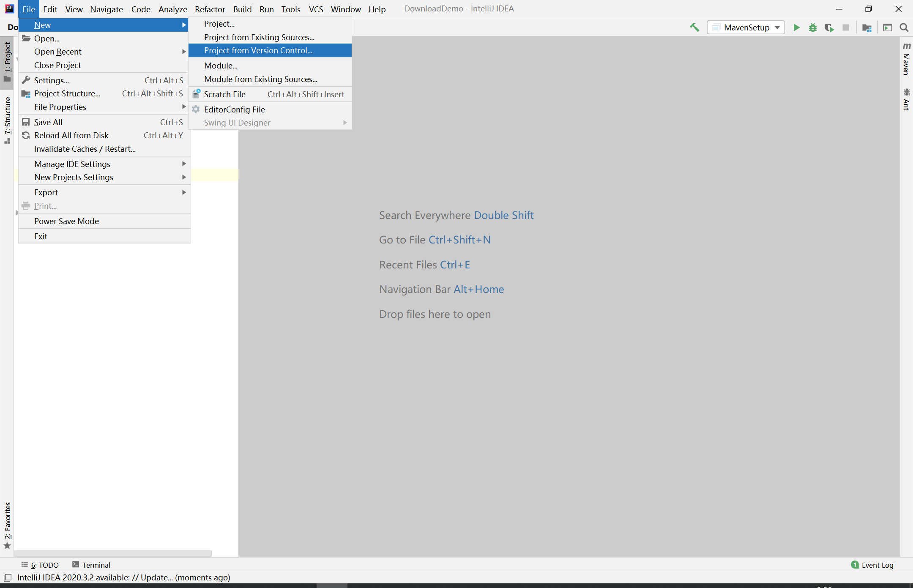Click the Run button in toolbar
Image resolution: width=913 pixels, height=588 pixels.
(x=796, y=27)
